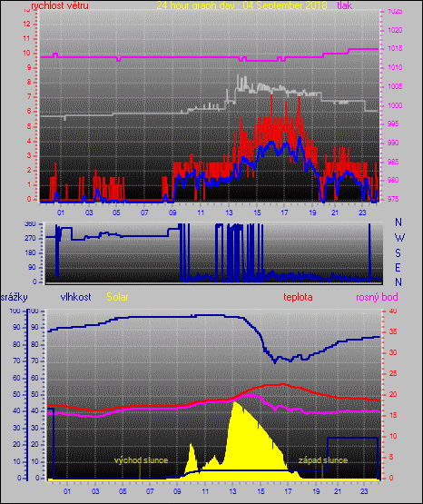The width and height of the screenshot is (423, 504).
Task: Click hour 13 on wind graph axis
Action: click(229, 212)
